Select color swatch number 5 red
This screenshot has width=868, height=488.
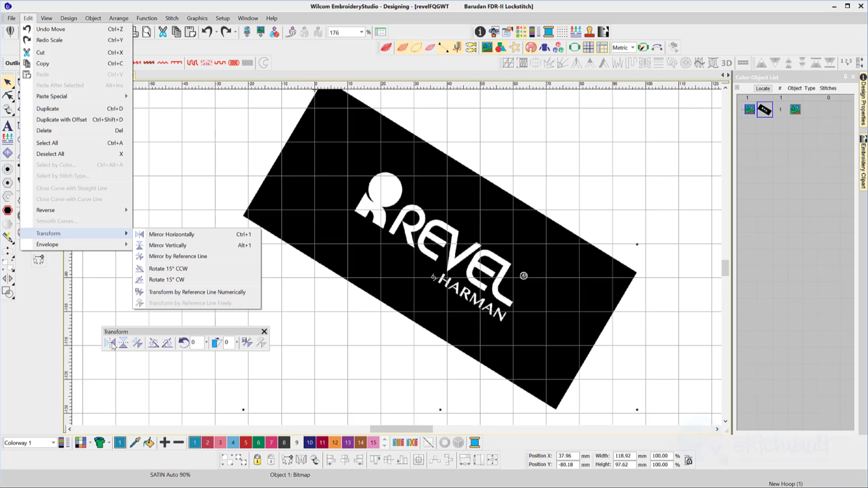point(246,443)
